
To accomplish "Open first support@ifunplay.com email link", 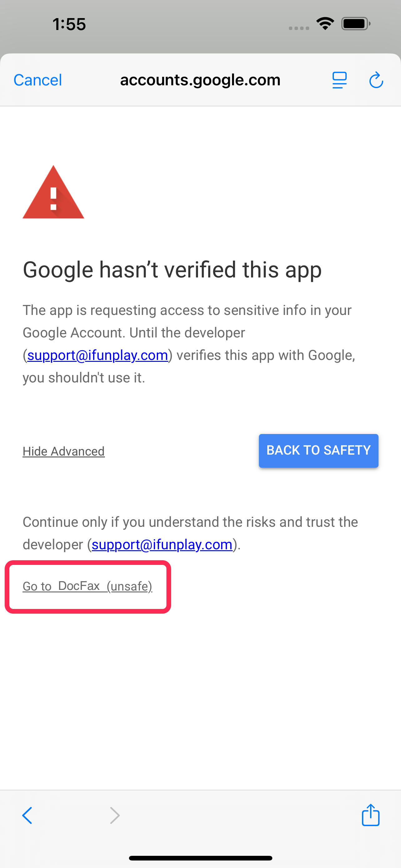I will [x=98, y=355].
